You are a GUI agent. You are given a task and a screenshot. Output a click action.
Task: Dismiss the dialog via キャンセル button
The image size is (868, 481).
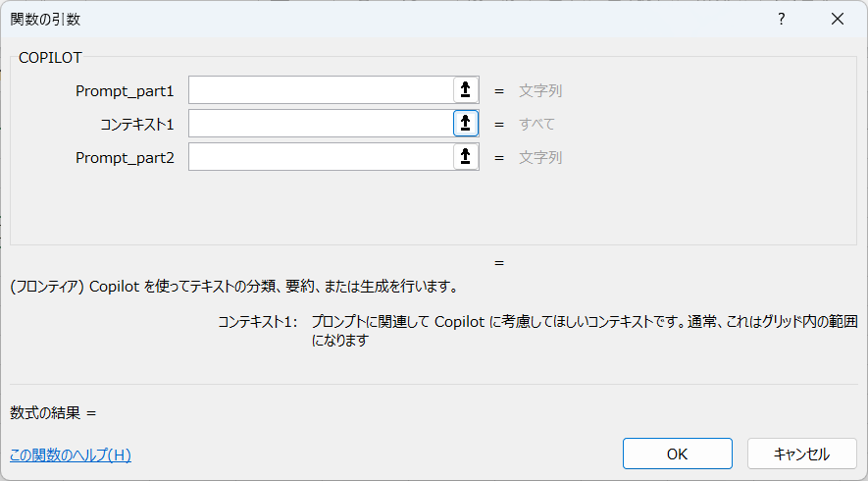tap(802, 454)
